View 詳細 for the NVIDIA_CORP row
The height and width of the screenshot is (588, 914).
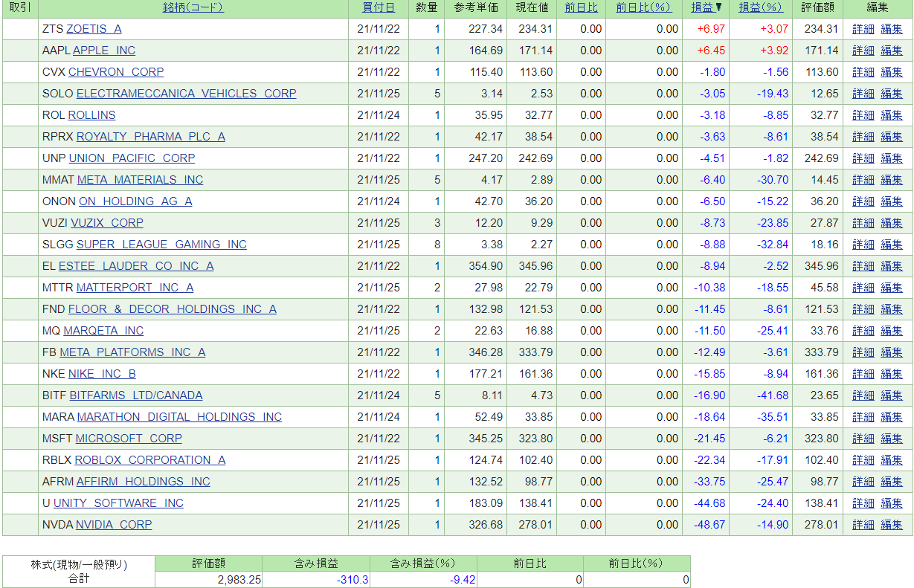tap(863, 525)
